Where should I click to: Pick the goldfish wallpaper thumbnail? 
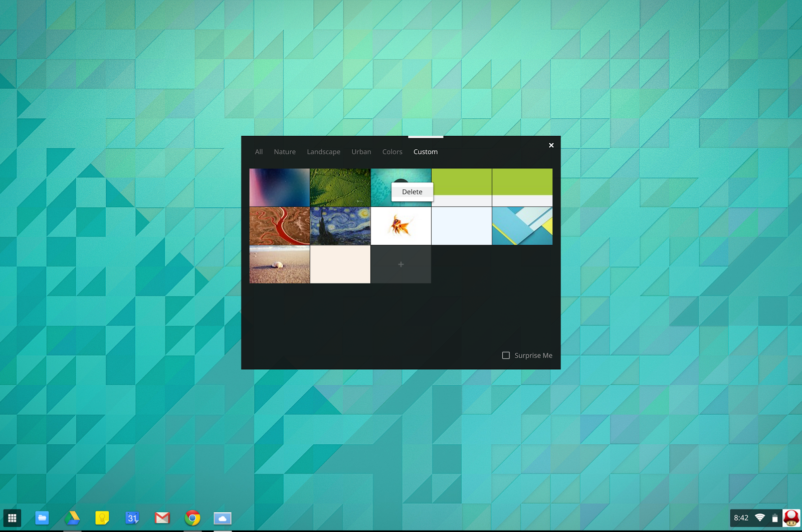pyautogui.click(x=400, y=226)
